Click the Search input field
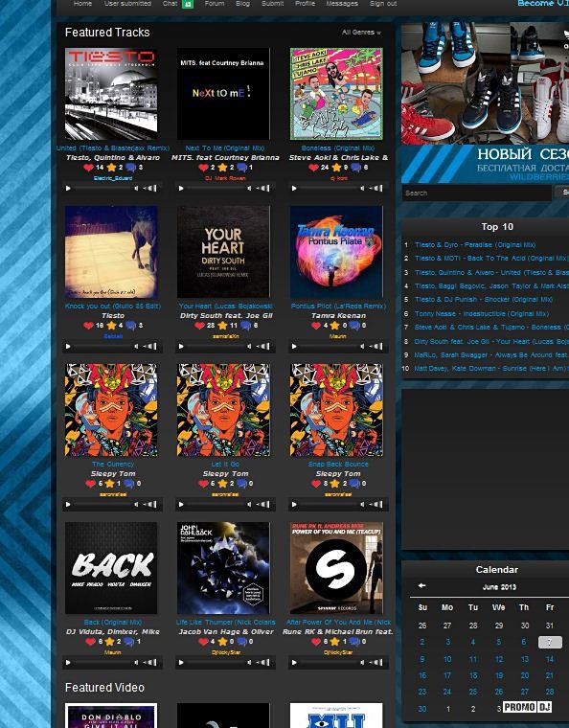 click(x=477, y=193)
